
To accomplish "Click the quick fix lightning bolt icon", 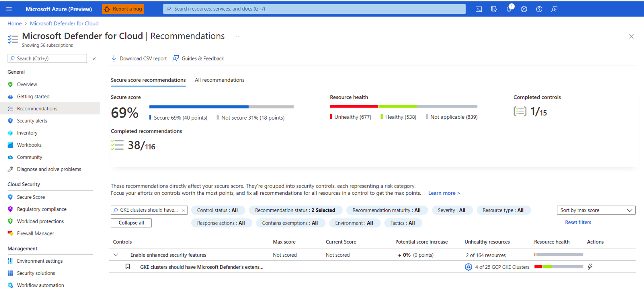I will [x=590, y=266].
